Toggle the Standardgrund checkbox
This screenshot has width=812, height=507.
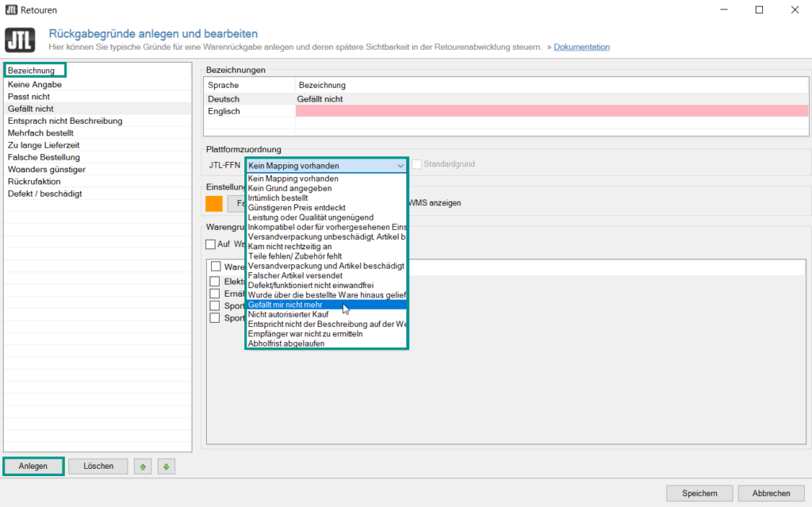pyautogui.click(x=416, y=165)
